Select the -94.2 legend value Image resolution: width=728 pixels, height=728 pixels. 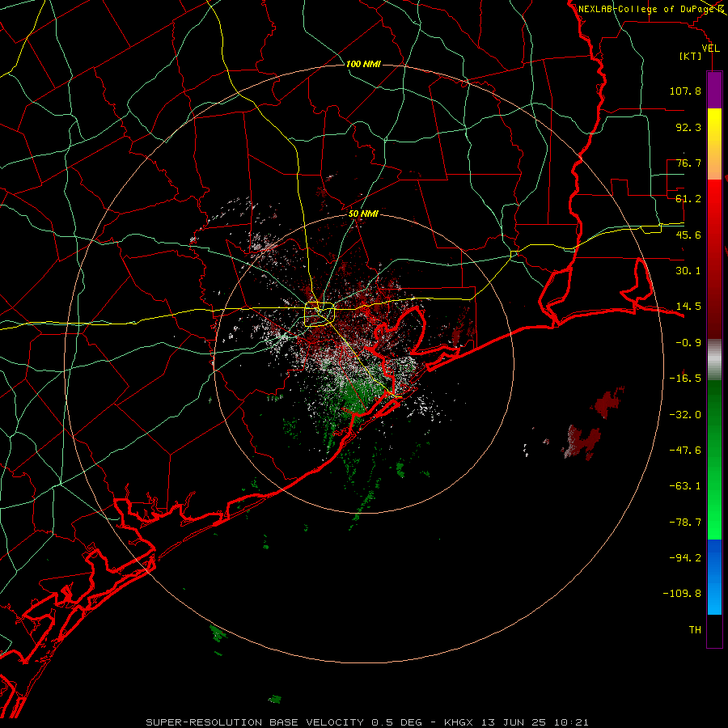[685, 558]
